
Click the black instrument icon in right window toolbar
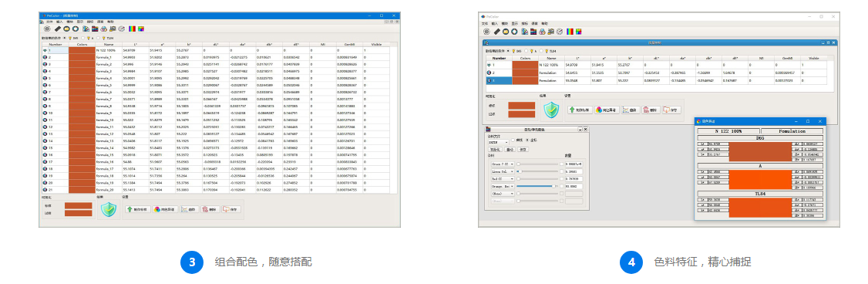pyautogui.click(x=497, y=32)
